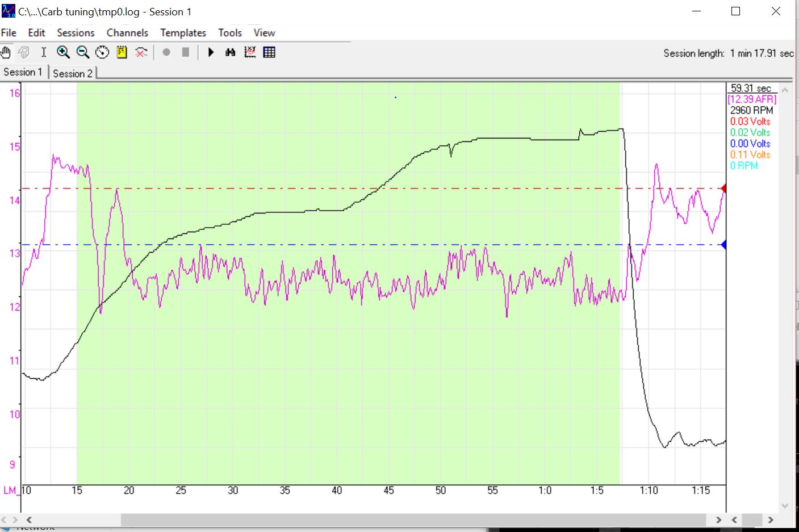The height and width of the screenshot is (532, 799).
Task: Open the binoculars search tool
Action: (x=230, y=52)
